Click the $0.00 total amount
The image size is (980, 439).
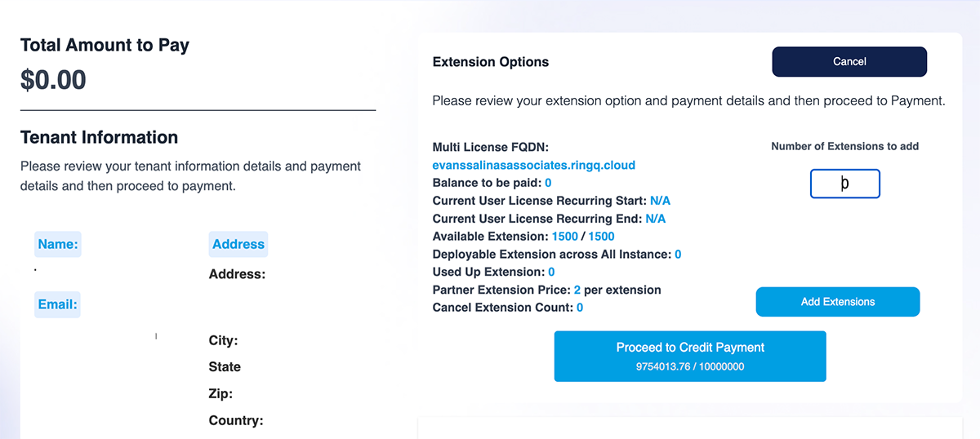(53, 80)
